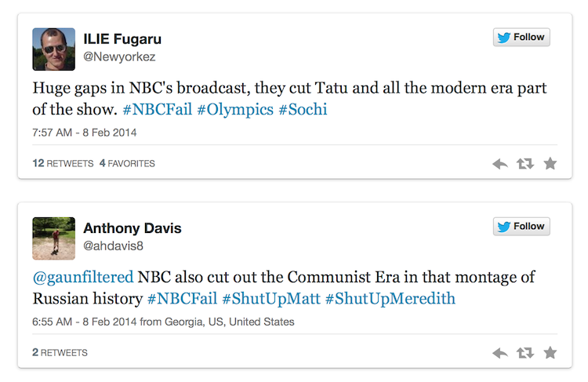Open the @Newyorkez handle
588x382 pixels.
[x=119, y=56]
